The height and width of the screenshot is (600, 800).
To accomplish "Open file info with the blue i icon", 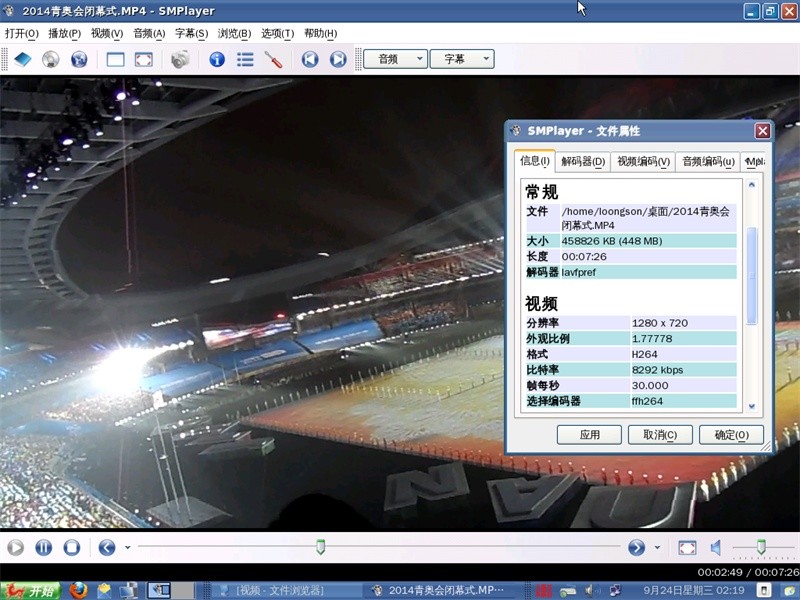I will pyautogui.click(x=217, y=59).
